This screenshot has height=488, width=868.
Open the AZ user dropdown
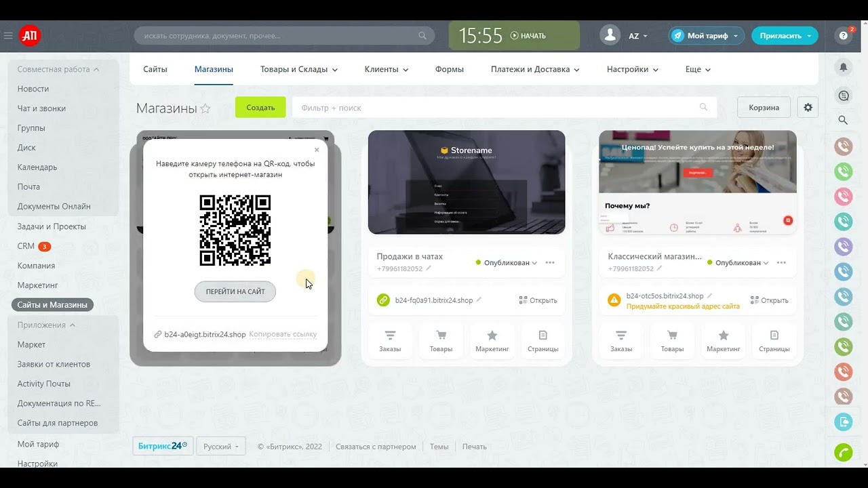(x=638, y=36)
